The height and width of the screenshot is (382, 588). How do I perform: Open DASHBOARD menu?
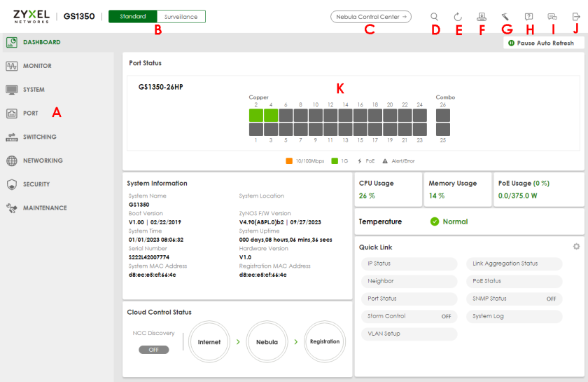tap(41, 42)
